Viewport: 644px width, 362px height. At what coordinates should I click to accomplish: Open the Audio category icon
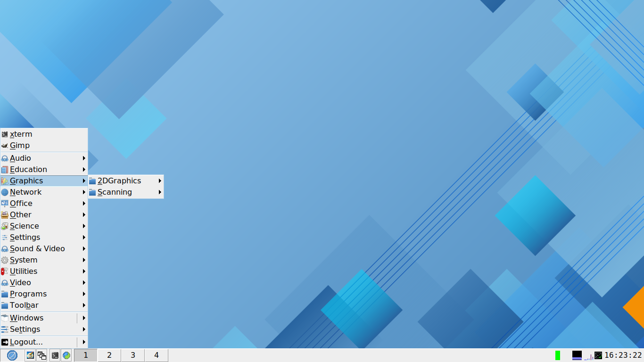click(x=5, y=158)
